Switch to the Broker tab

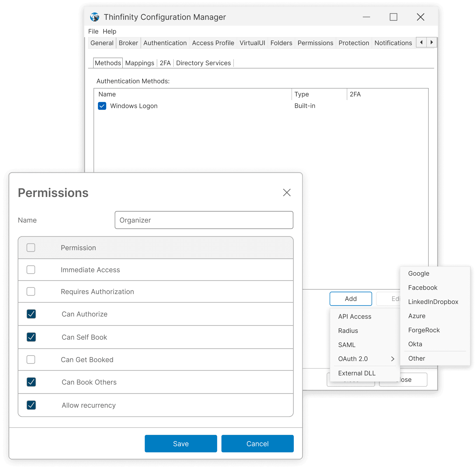pyautogui.click(x=128, y=43)
